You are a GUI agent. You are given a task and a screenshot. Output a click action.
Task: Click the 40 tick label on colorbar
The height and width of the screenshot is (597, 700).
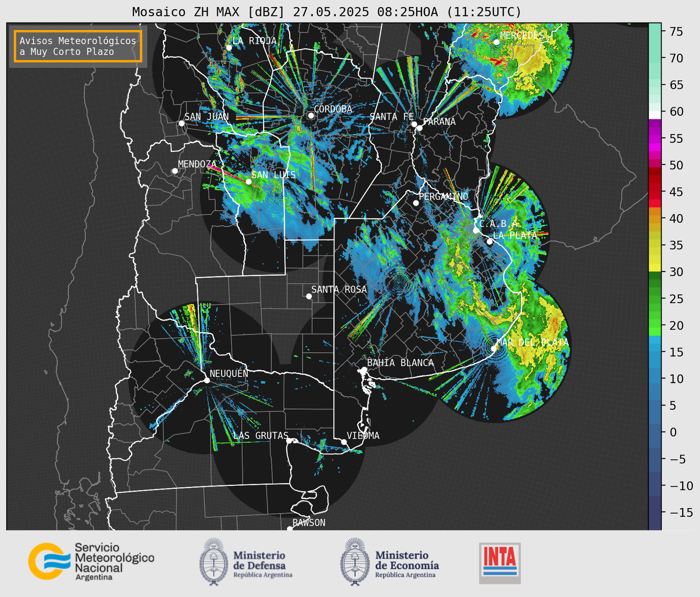click(676, 218)
